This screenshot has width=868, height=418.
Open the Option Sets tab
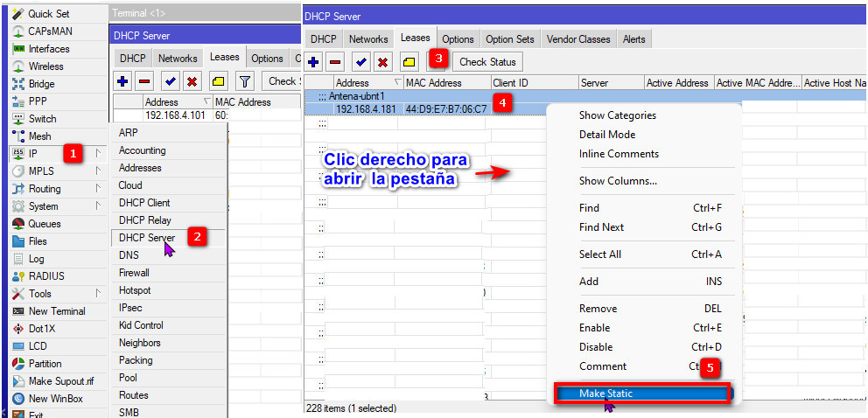coord(509,39)
